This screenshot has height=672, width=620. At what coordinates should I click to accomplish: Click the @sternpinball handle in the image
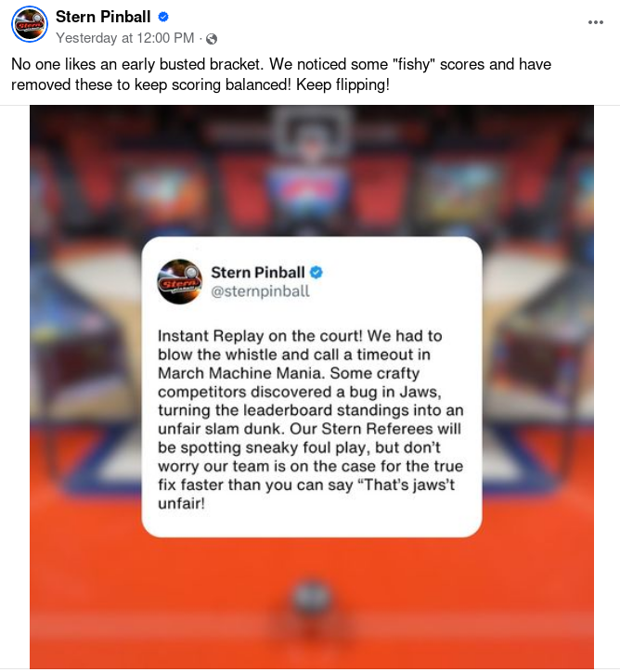coord(260,291)
